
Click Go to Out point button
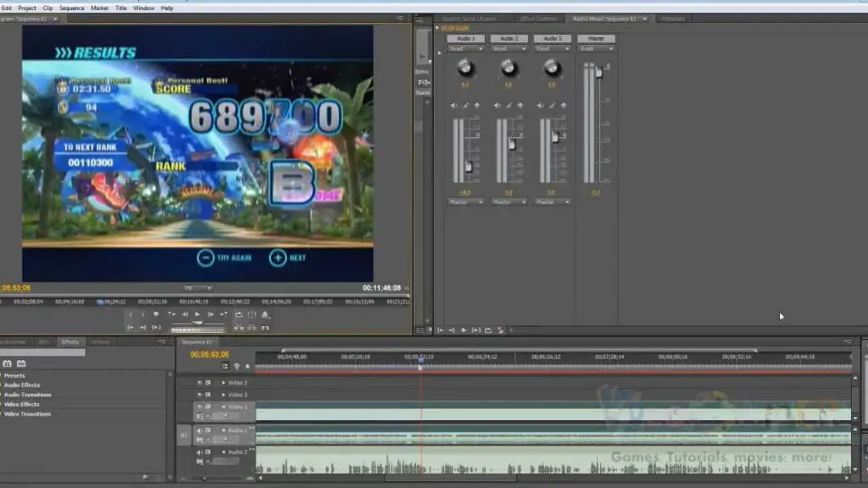pyautogui.click(x=142, y=328)
